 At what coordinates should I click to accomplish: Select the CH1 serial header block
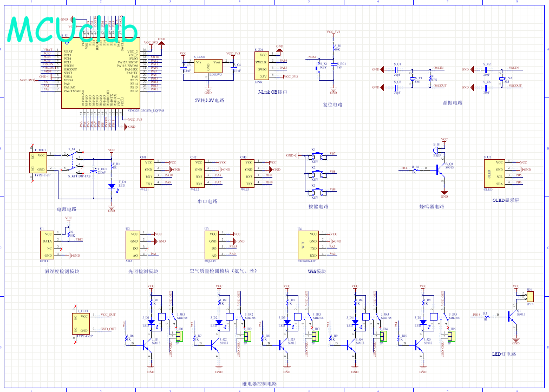[x=147, y=173]
